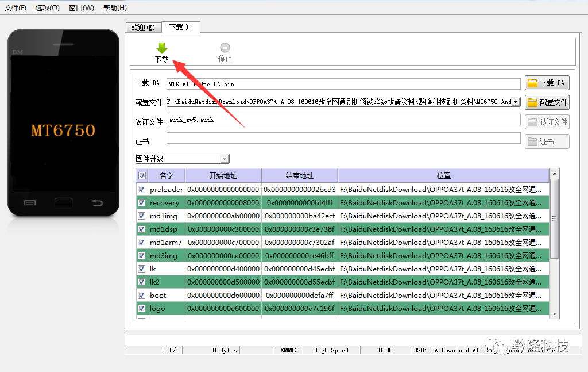The height and width of the screenshot is (372, 588).
Task: Toggle the md3img partition checkbox
Action: point(142,256)
